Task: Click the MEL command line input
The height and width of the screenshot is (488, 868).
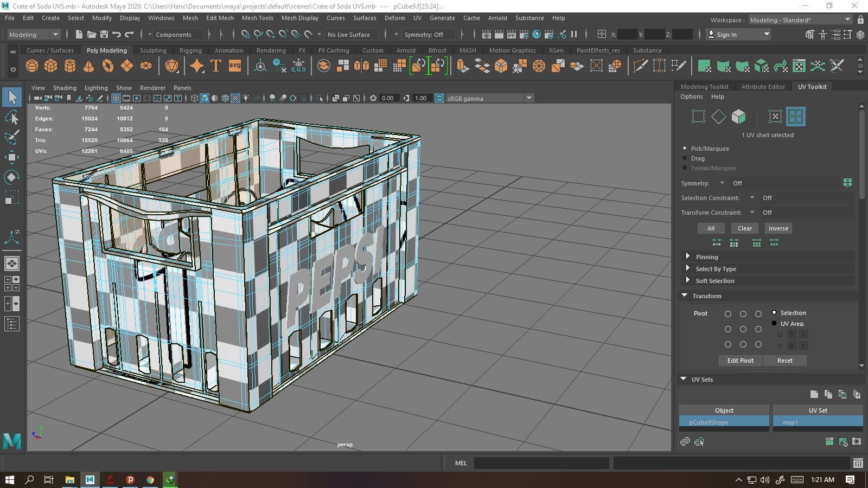Action: [541, 463]
